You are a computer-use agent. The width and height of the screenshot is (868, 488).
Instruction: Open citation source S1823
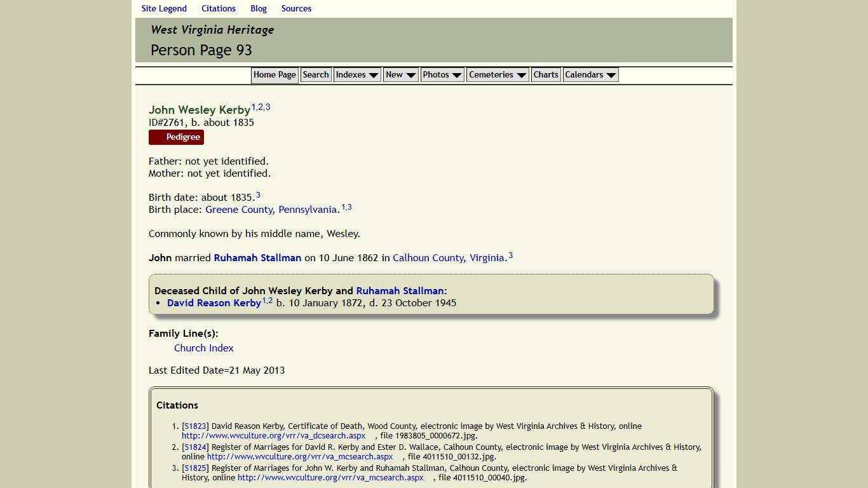[194, 426]
